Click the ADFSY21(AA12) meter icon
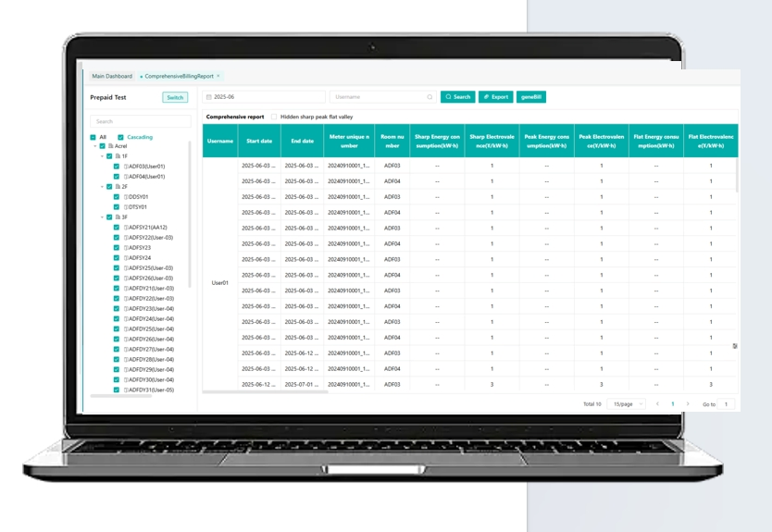Viewport: 772px width, 532px height. pyautogui.click(x=126, y=228)
